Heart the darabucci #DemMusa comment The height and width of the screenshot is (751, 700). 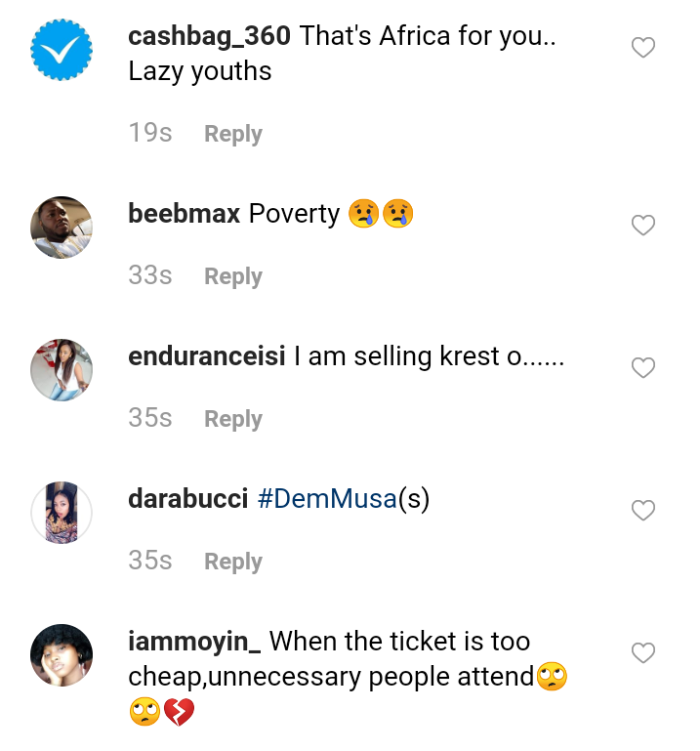[642, 511]
